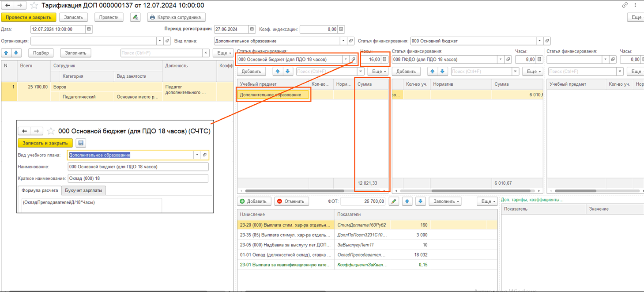Click the edit pencil icon next to ФОТ
Viewport: 644px width, 292px height.
(x=394, y=201)
